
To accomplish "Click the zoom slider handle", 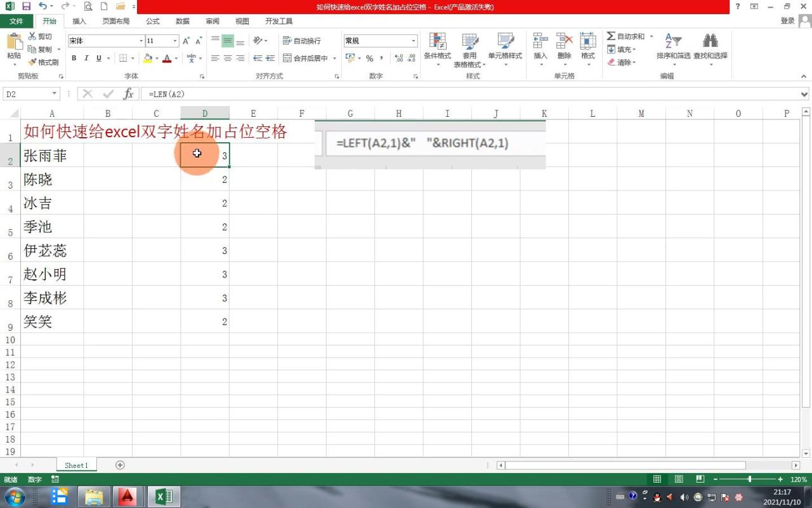I will pos(750,479).
